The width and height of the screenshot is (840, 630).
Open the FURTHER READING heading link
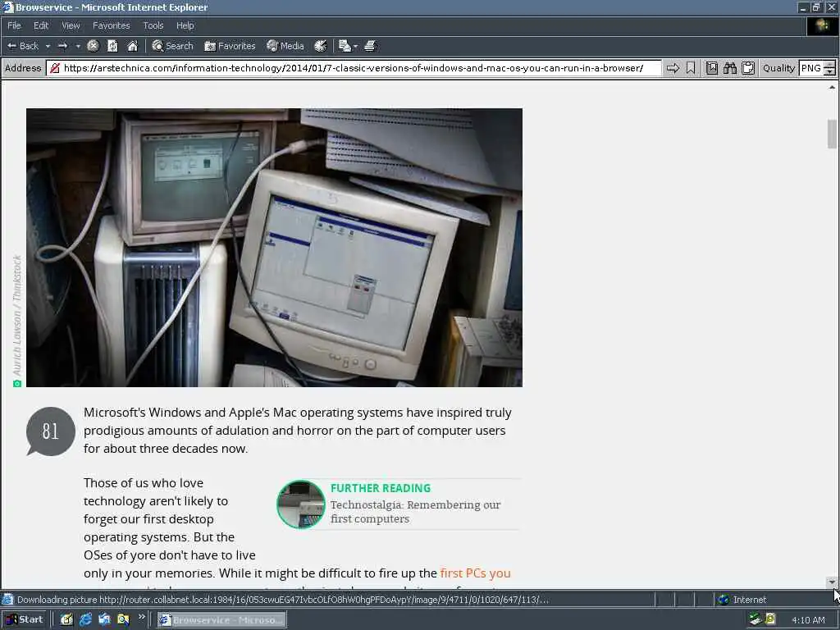[x=381, y=488]
